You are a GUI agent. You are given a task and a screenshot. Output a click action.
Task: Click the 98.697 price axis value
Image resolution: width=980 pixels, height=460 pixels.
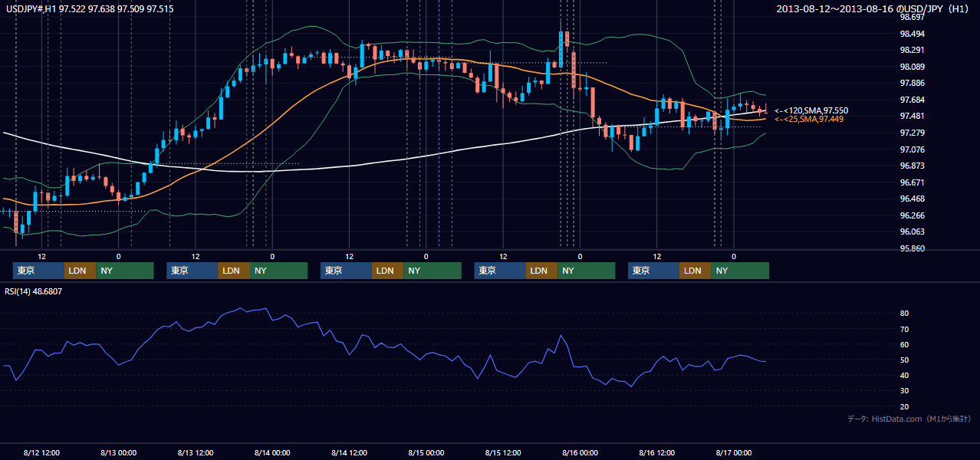pyautogui.click(x=911, y=17)
